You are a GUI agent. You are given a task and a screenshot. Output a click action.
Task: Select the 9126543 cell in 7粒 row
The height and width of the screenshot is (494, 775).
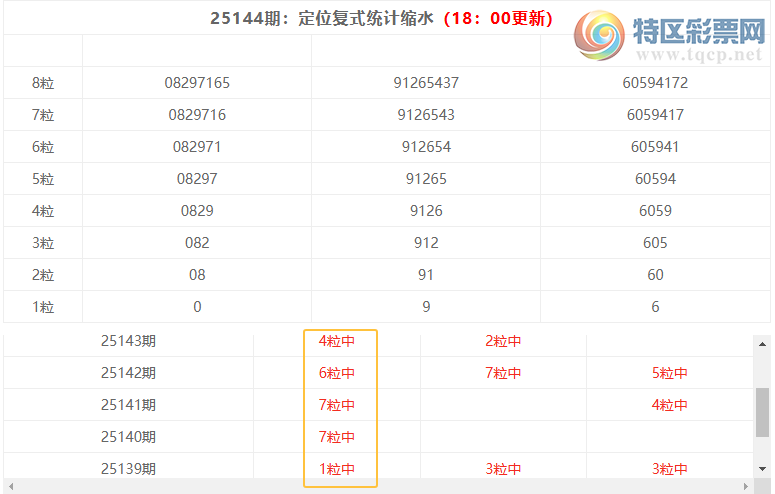point(426,115)
